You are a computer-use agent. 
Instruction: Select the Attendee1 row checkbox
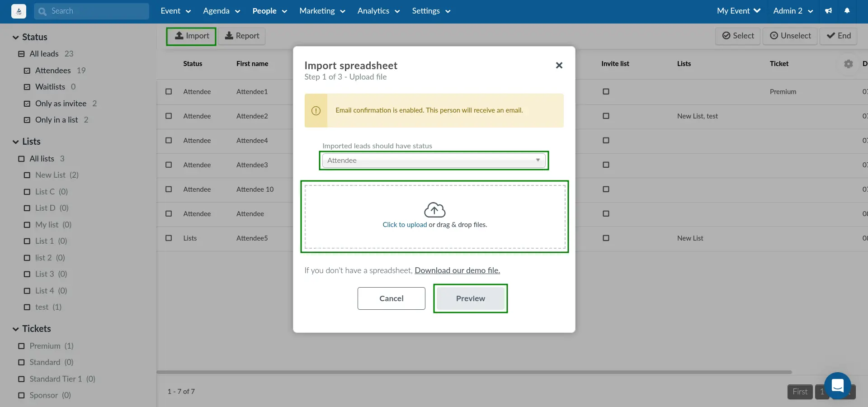[x=169, y=91]
